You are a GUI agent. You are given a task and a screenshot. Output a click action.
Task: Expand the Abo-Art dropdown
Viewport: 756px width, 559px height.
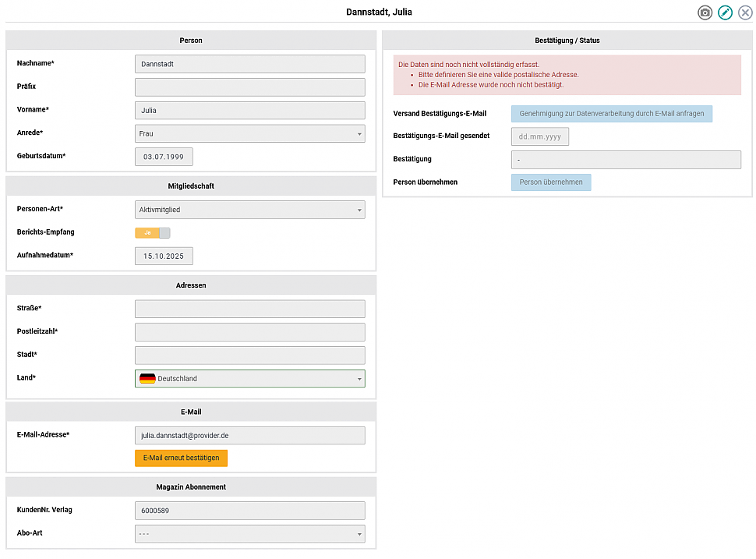click(x=249, y=534)
